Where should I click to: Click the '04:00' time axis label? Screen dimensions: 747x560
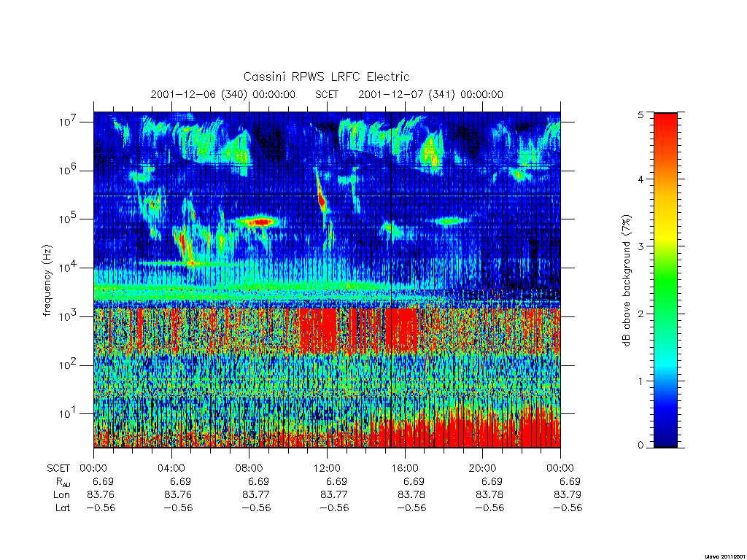(x=171, y=468)
